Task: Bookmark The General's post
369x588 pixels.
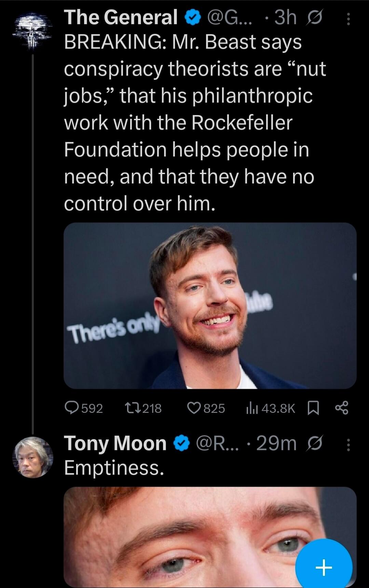Action: point(313,408)
